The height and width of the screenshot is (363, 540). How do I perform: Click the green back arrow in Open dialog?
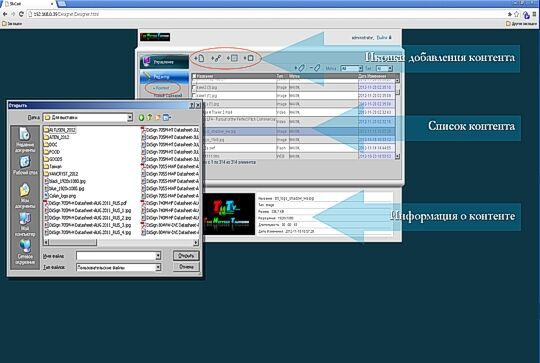point(141,117)
